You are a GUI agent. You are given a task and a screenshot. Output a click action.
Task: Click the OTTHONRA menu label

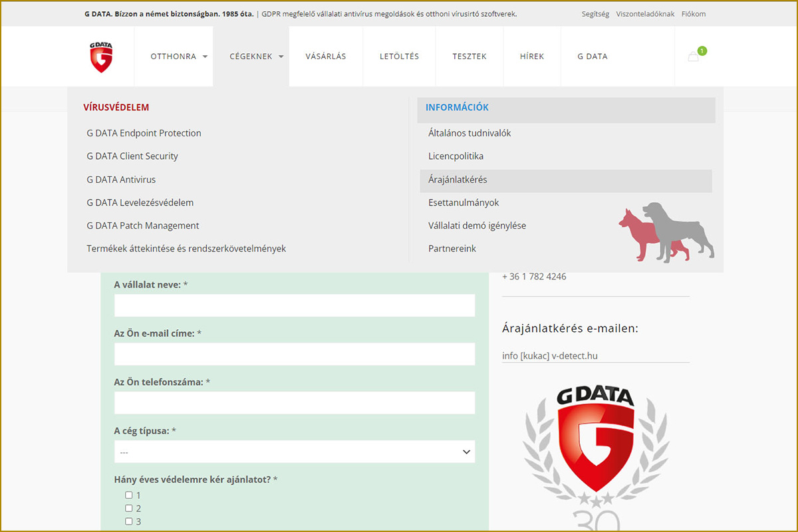[x=174, y=57]
